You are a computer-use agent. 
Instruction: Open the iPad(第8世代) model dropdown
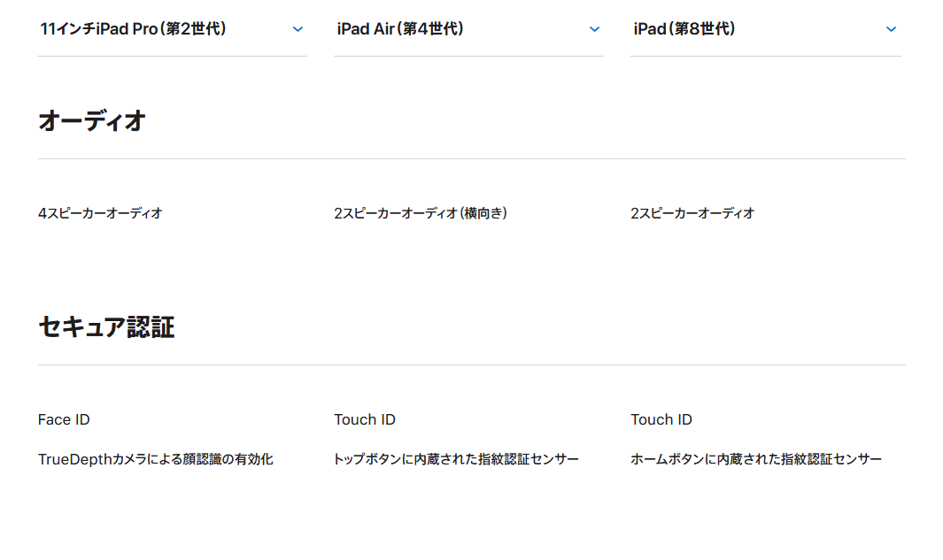pyautogui.click(x=684, y=29)
